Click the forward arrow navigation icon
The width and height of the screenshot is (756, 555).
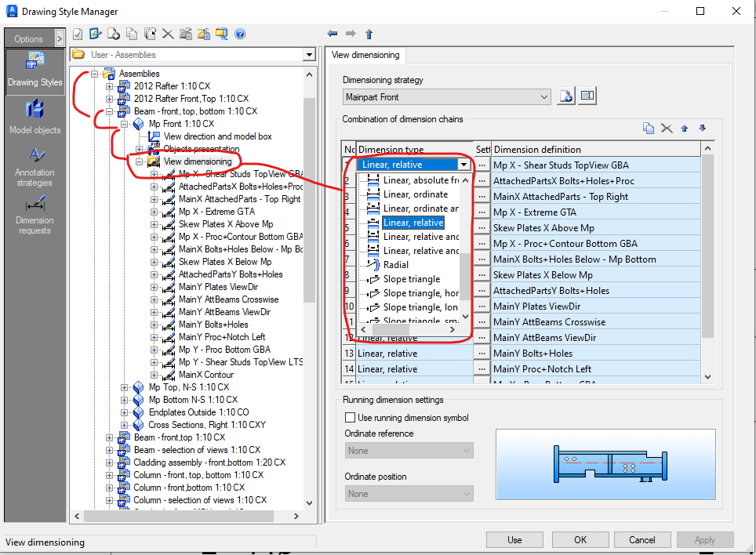click(351, 33)
